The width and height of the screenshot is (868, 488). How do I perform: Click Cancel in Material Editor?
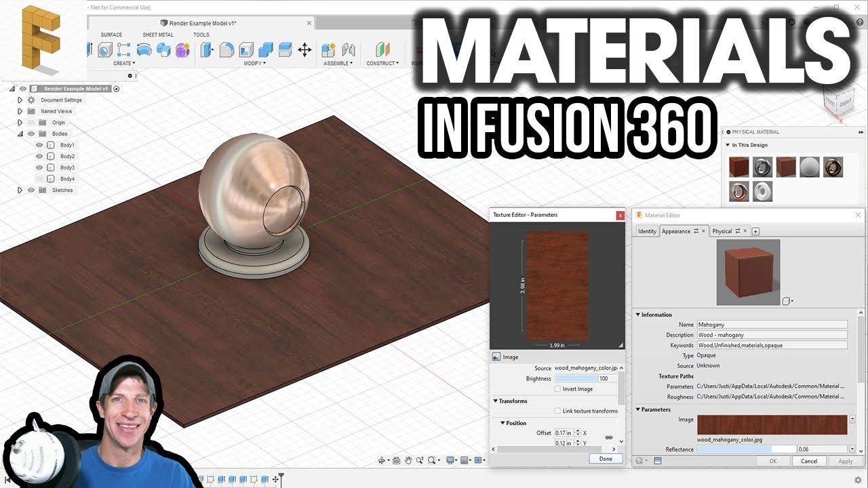click(x=809, y=461)
